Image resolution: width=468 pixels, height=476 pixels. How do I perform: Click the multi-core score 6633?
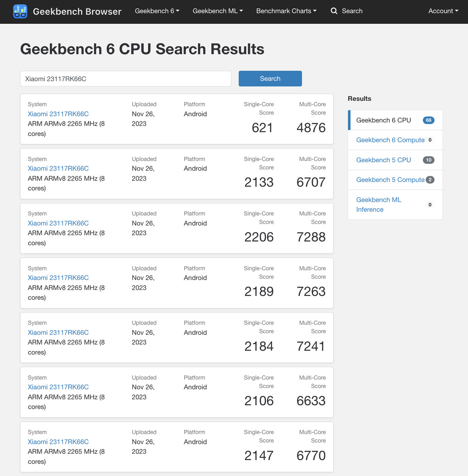pos(311,401)
